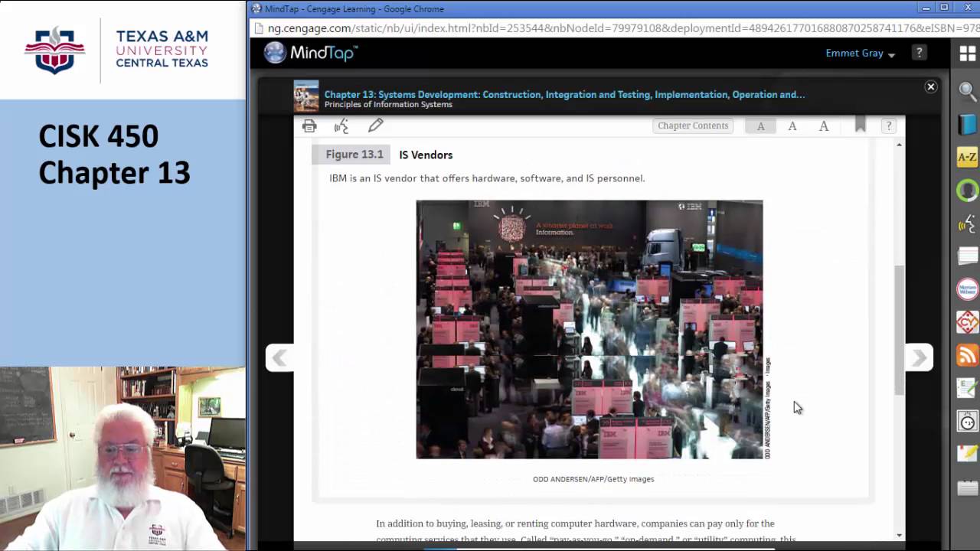Image resolution: width=980 pixels, height=551 pixels.
Task: Open the highlighter pencil tool
Action: tap(375, 126)
